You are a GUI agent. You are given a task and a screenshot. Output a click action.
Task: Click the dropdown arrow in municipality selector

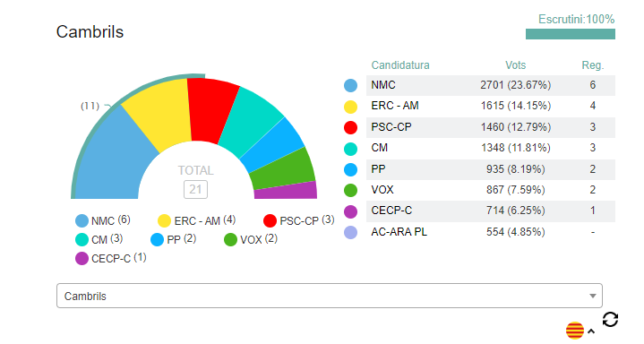(592, 296)
